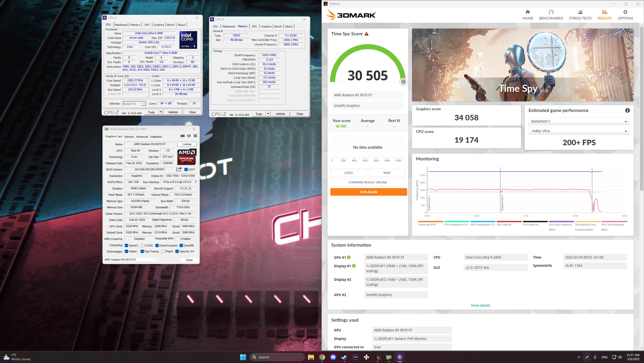Viewport: 644px width, 363px height.
Task: Open Bench tab in CPU-Z CPU window
Action: (x=171, y=25)
